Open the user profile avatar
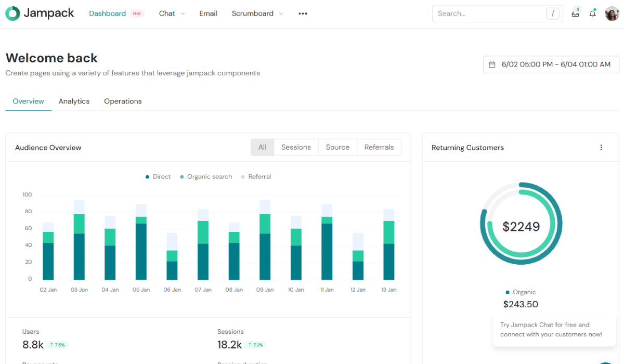Screen dimensions: 624x364 [612, 14]
